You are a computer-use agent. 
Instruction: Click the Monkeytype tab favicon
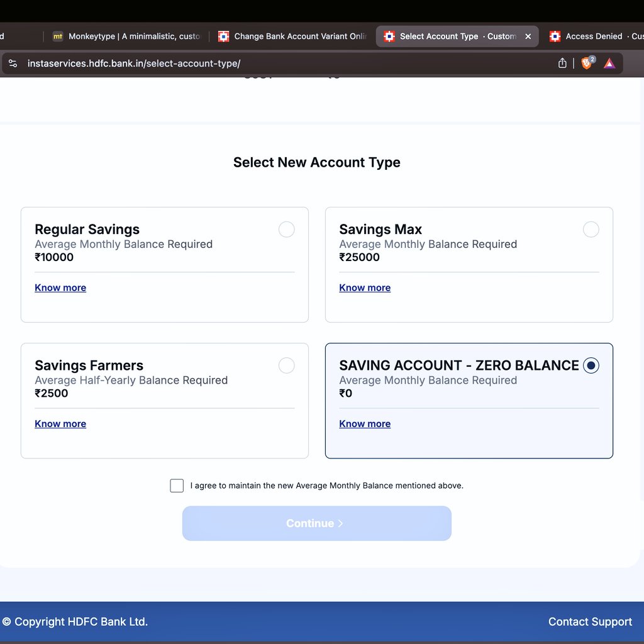point(58,36)
